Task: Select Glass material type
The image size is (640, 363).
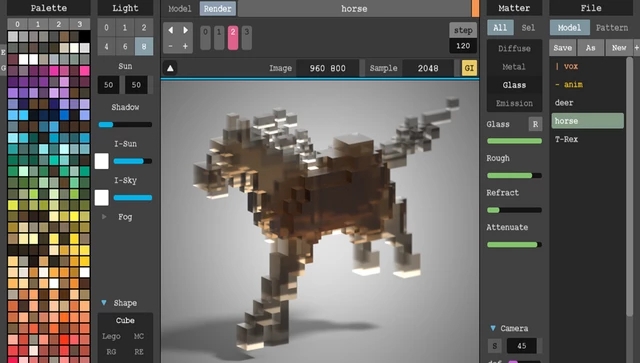Action: click(x=514, y=85)
